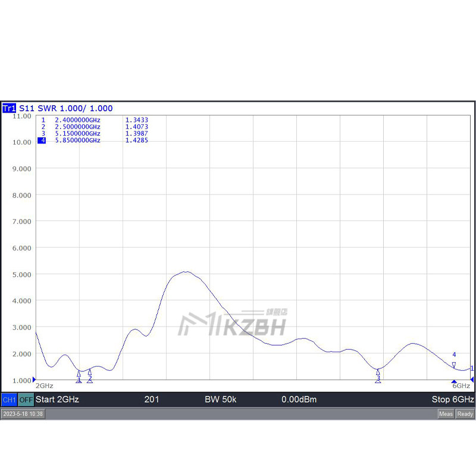Click the 2023-5-18 date and time display
The image size is (476, 476).
(x=23, y=414)
